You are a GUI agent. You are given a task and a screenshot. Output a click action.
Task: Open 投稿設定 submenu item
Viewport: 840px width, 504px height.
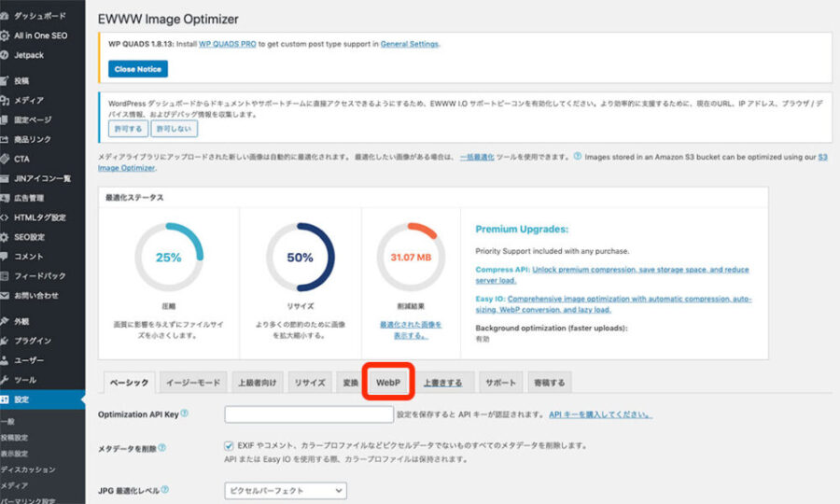14,438
